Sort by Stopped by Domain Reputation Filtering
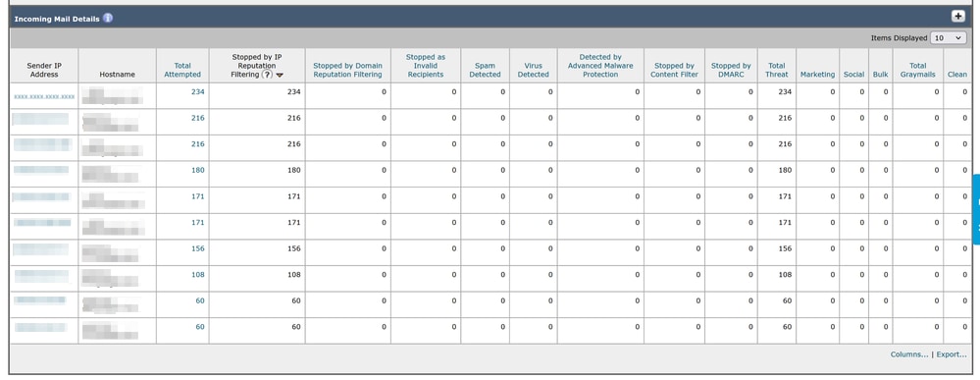This screenshot has height=380, width=980. 347,70
